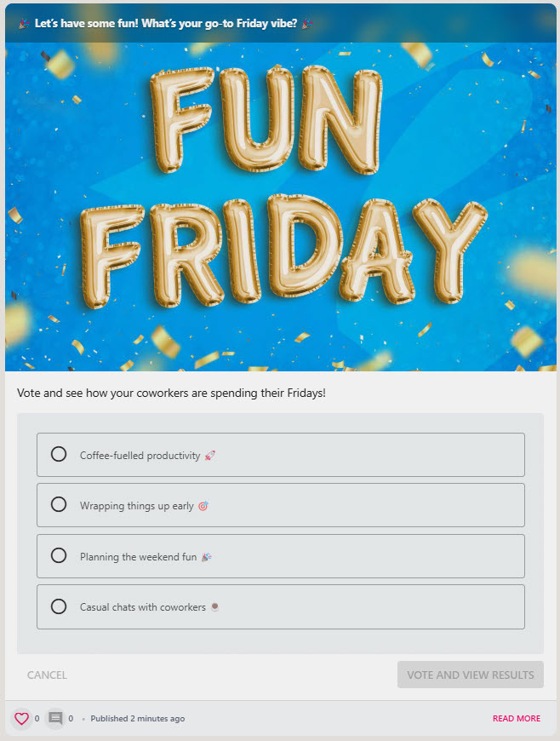Choose the Planning the weekend fun radio button
Screen dimensions: 560x741
59,555
